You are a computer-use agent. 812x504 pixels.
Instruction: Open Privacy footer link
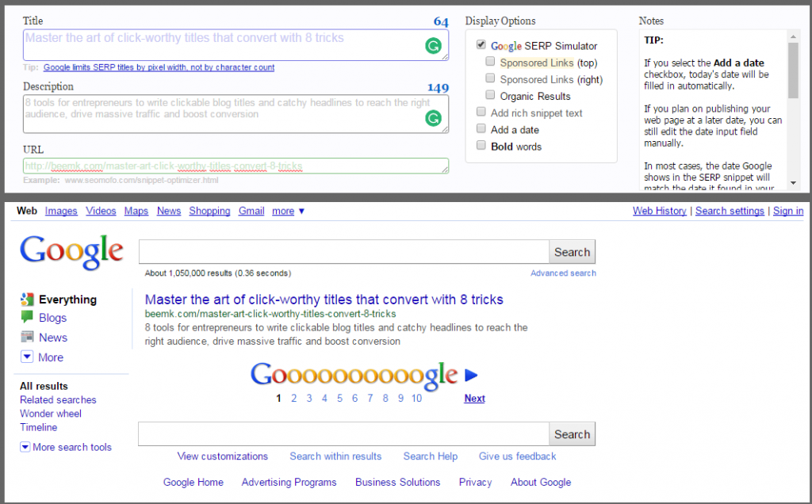(x=476, y=483)
